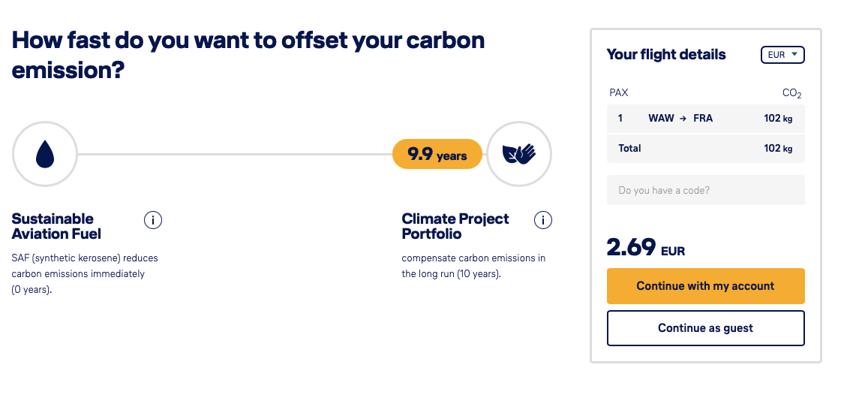Open the EUR currency dropdown
The width and height of the screenshot is (868, 395).
[x=782, y=55]
